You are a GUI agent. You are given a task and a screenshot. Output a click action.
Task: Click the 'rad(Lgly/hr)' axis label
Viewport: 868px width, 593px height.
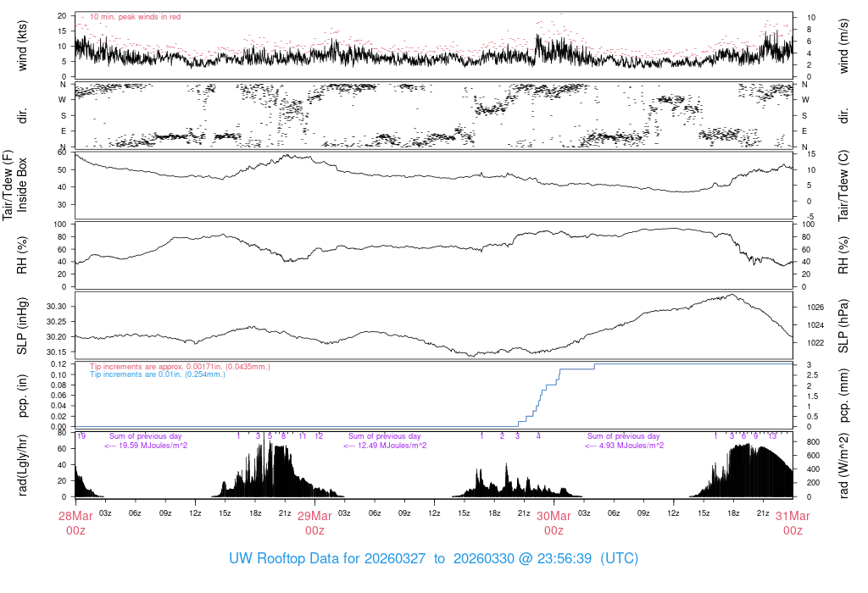22,465
